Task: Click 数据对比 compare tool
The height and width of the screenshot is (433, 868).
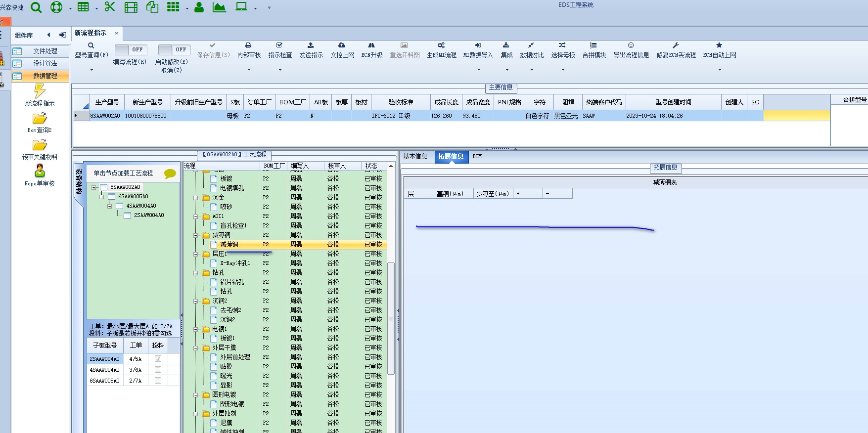Action: pyautogui.click(x=532, y=50)
